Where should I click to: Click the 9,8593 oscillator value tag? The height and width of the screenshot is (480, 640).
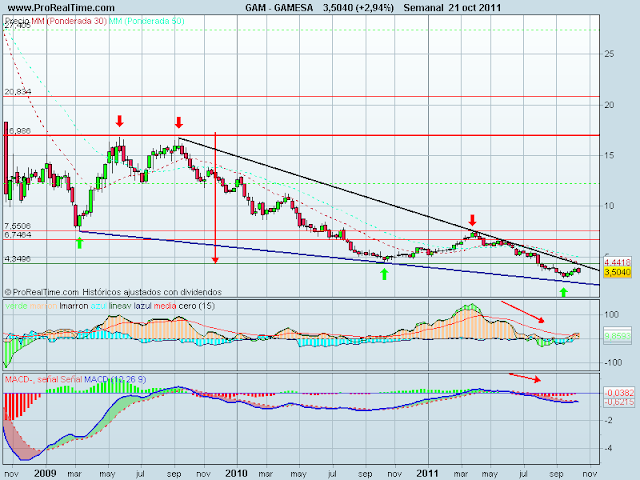coord(618,336)
